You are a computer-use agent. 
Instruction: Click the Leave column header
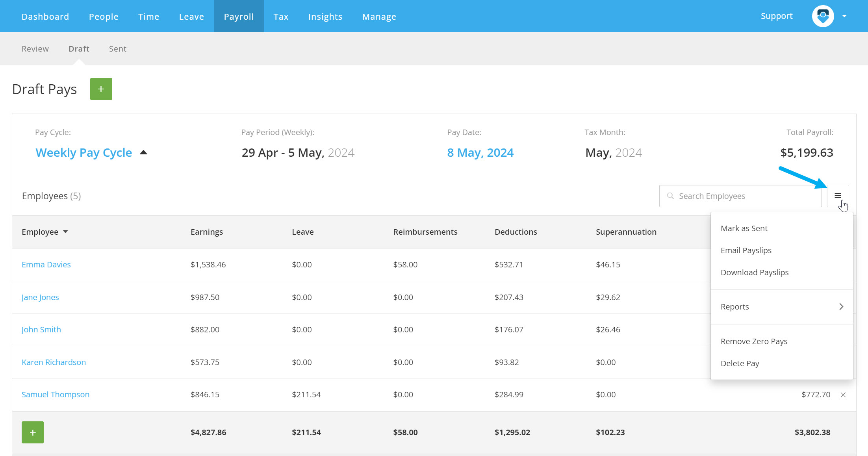click(303, 232)
